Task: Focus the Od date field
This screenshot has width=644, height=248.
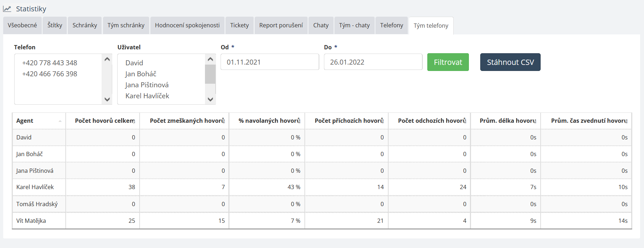Action: coord(270,62)
